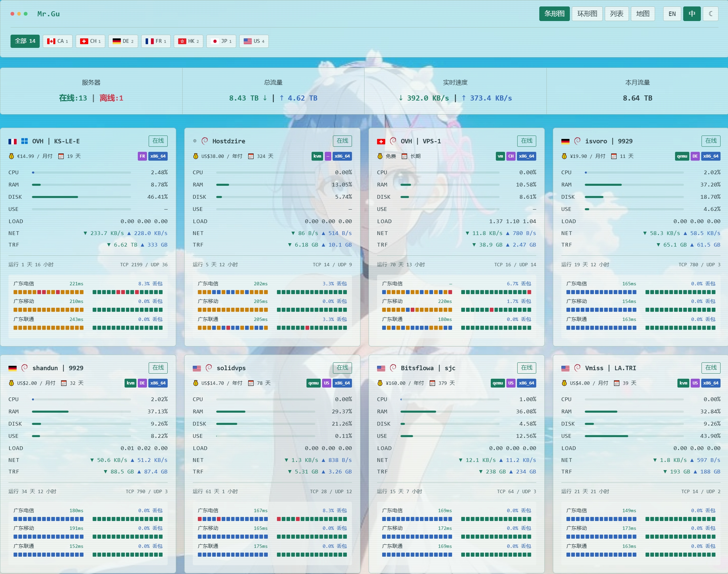The height and width of the screenshot is (574, 728).
Task: Click 离线:1 offline count
Action: point(111,98)
